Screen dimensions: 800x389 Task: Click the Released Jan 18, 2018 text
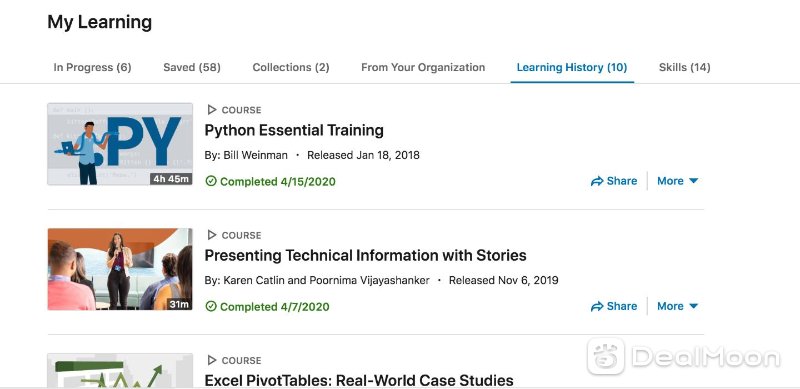(x=363, y=155)
